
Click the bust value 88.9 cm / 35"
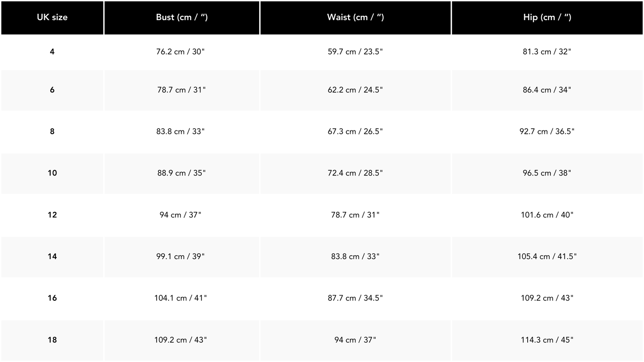click(181, 173)
